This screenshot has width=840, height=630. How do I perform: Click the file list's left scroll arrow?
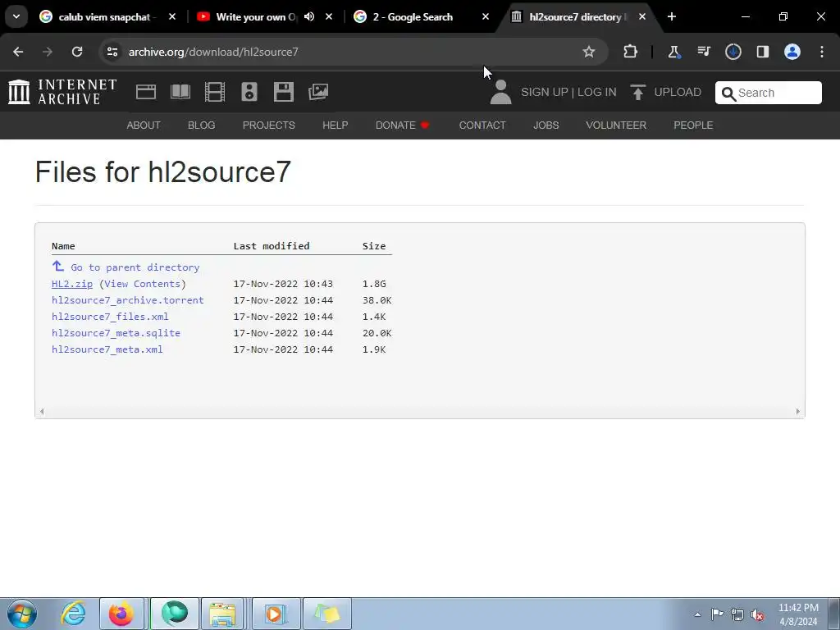[x=42, y=412]
